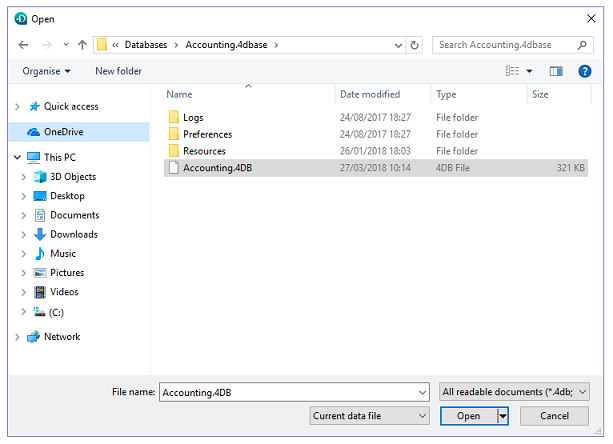The image size is (613, 444).
Task: Click the Downloads arrow icon
Action: coord(40,234)
